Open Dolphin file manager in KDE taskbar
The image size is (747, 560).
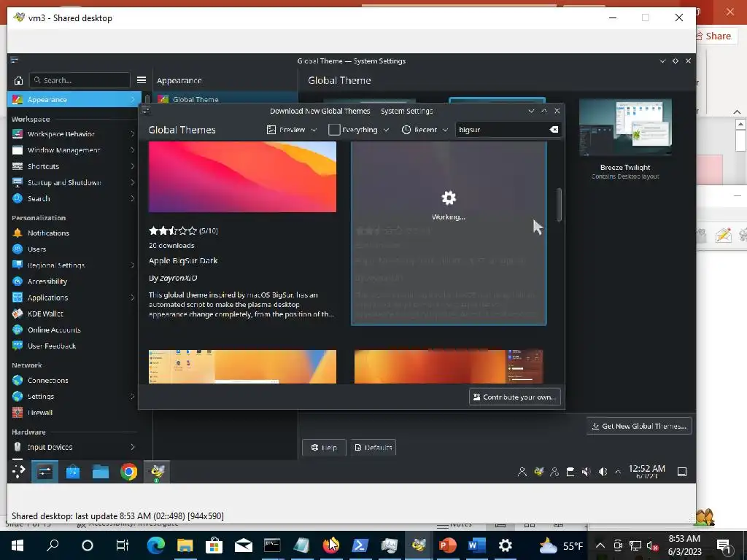pos(101,472)
